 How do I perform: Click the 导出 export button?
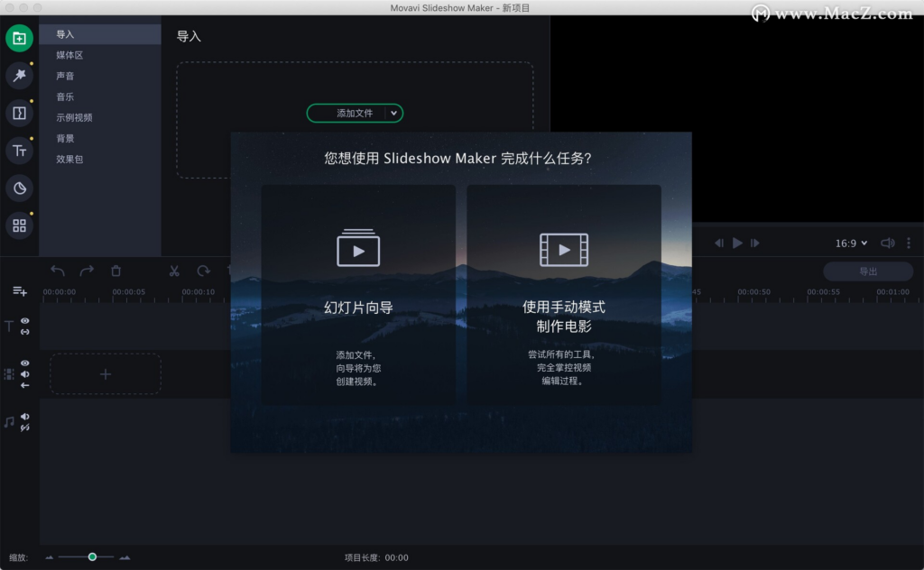click(x=868, y=271)
